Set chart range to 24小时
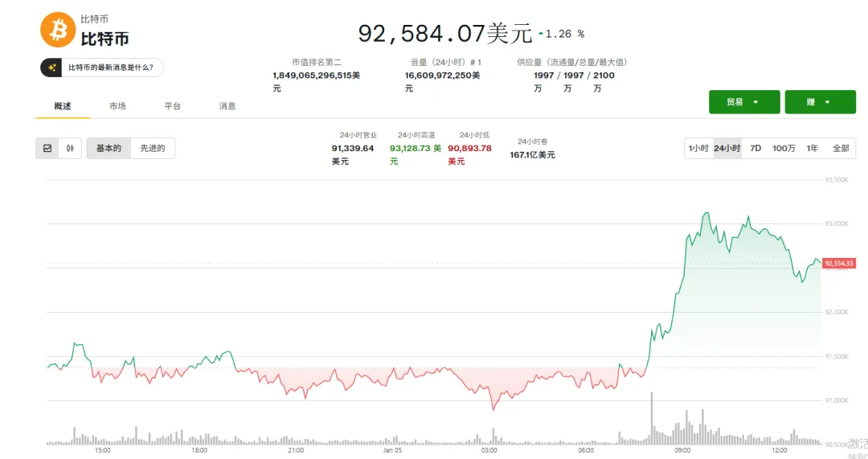 pyautogui.click(x=727, y=149)
